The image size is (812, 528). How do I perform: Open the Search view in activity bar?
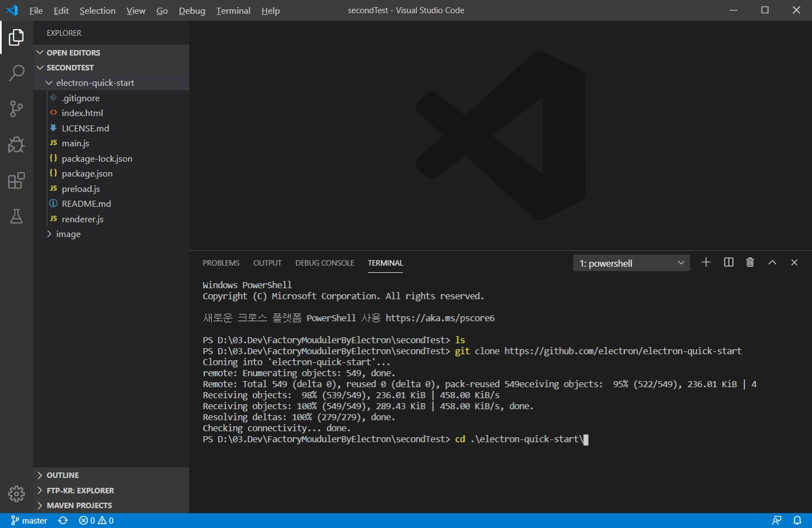tap(16, 73)
